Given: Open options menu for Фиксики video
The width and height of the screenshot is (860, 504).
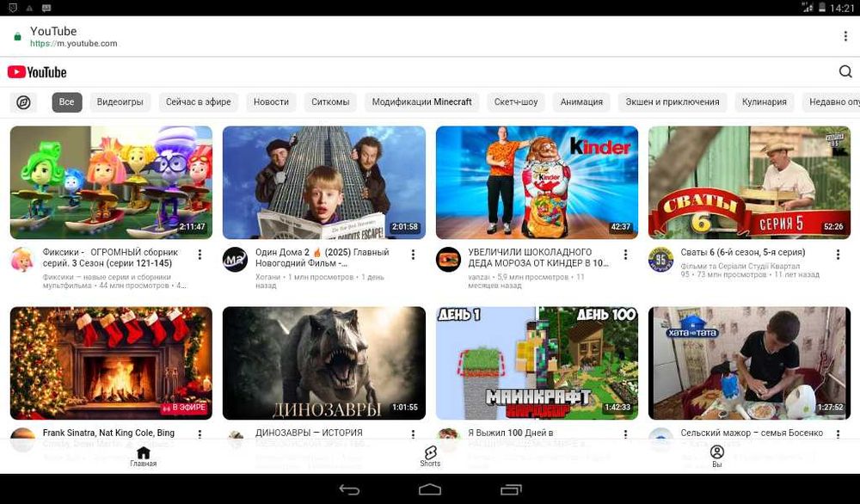Looking at the screenshot, I should coord(200,255).
